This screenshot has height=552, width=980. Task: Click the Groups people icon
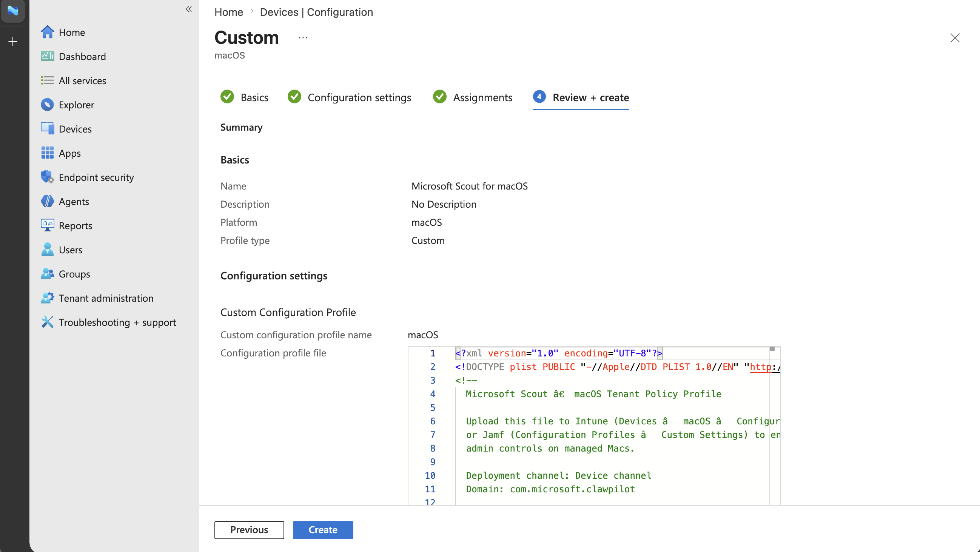point(47,274)
